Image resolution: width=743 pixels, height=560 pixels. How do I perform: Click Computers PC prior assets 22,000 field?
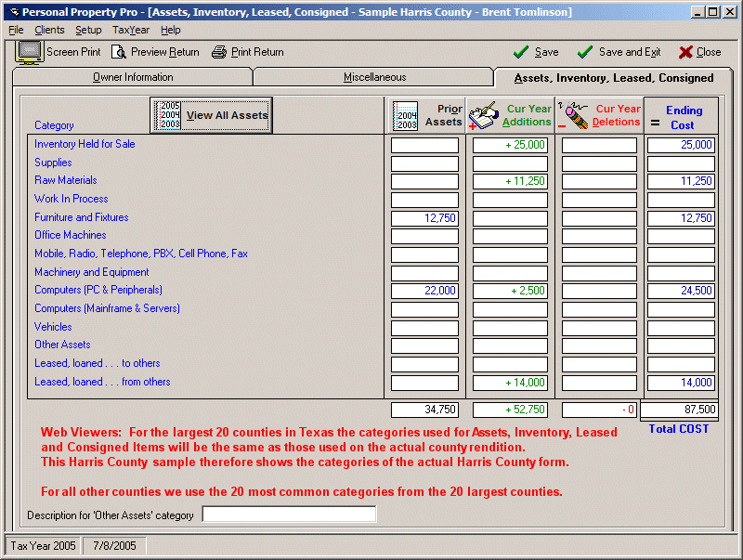(424, 291)
